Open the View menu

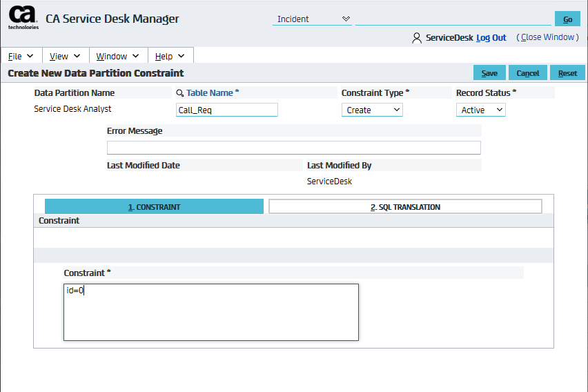(66, 56)
